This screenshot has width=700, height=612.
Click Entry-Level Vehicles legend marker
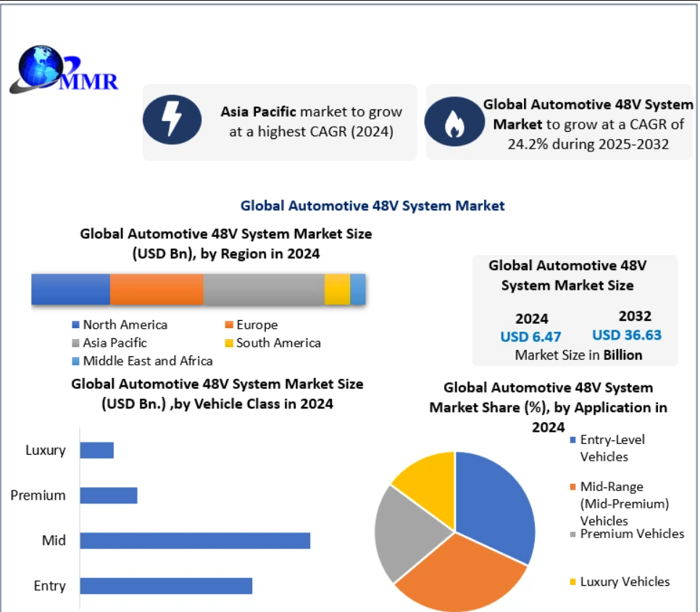tap(573, 440)
